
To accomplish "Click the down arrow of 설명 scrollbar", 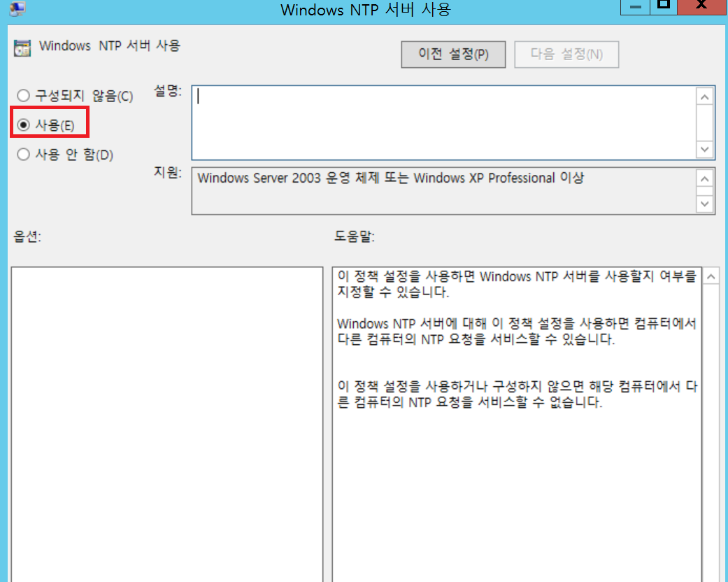I will 705,149.
